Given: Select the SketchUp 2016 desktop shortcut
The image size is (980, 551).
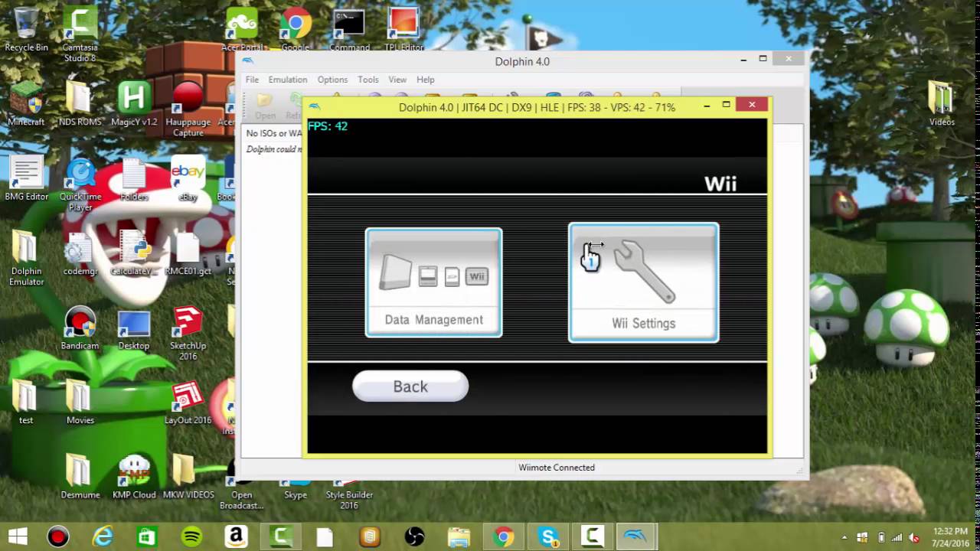Looking at the screenshot, I should click(188, 333).
